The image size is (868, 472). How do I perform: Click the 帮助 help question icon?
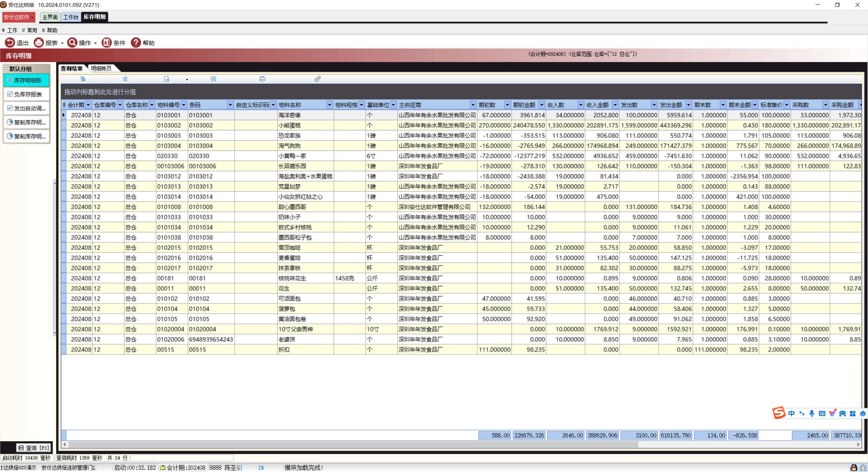[x=136, y=43]
